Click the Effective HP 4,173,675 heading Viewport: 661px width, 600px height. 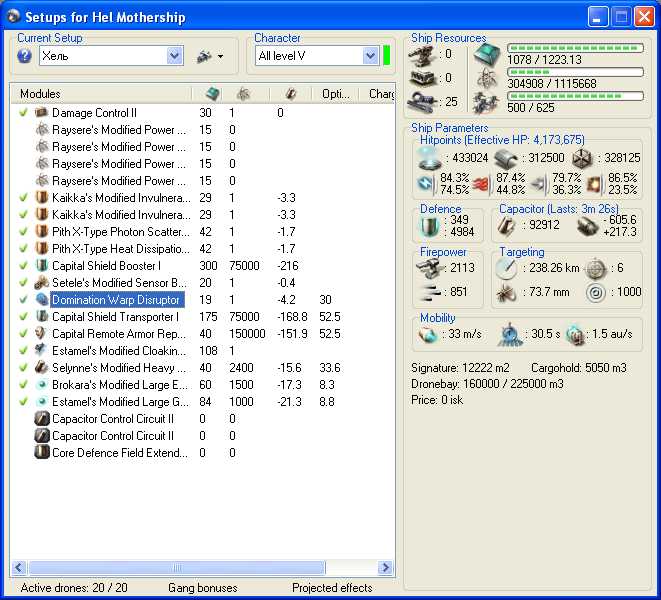coord(502,140)
